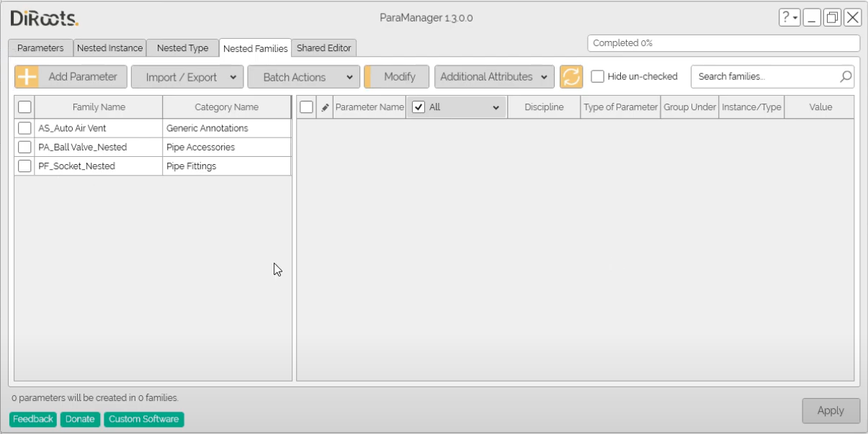The image size is (868, 434).
Task: Click the Donate button
Action: (x=80, y=419)
